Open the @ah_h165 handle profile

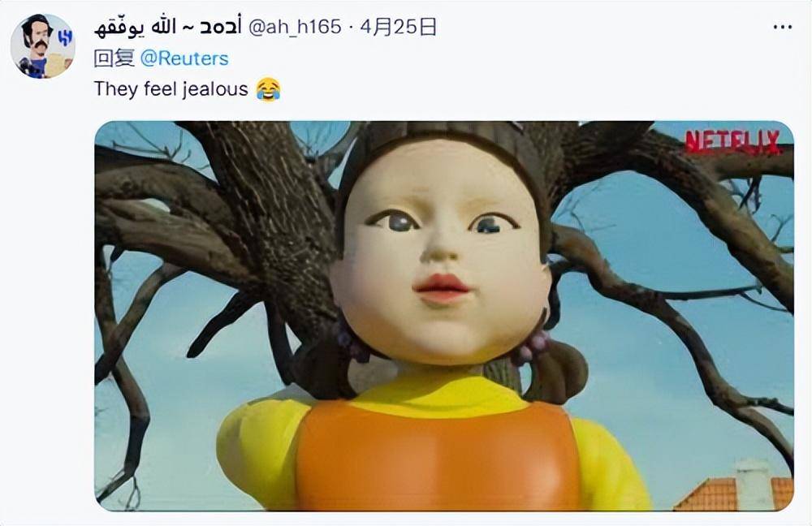pos(295,27)
